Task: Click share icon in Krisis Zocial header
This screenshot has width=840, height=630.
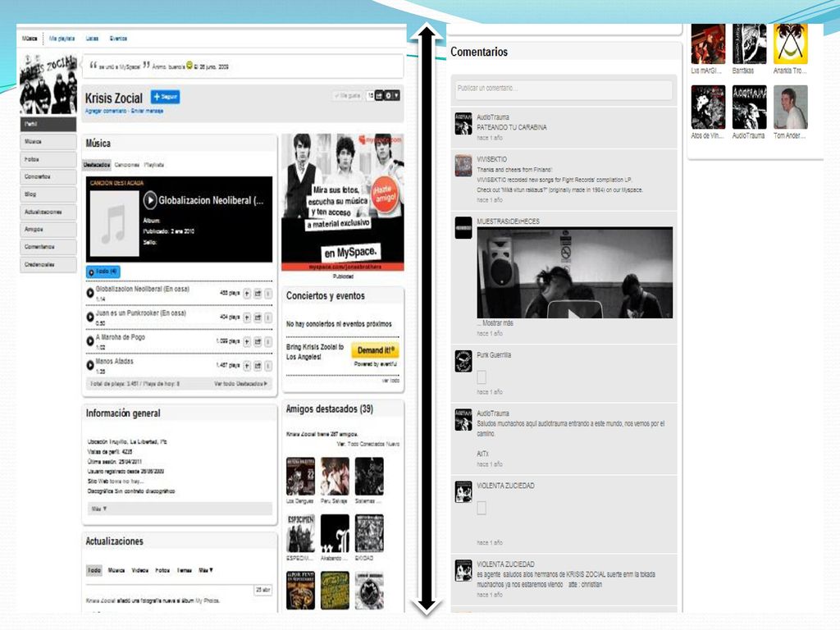Action: pos(379,95)
